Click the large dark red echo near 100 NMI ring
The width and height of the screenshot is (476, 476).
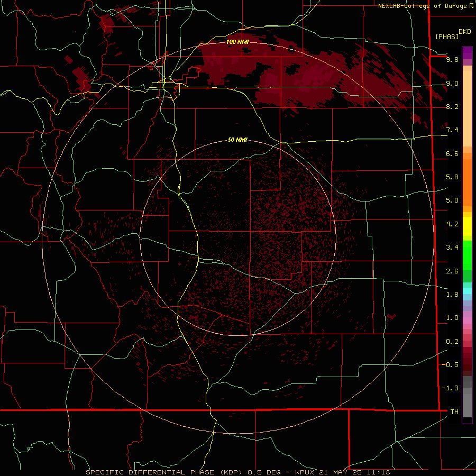pos(304,76)
